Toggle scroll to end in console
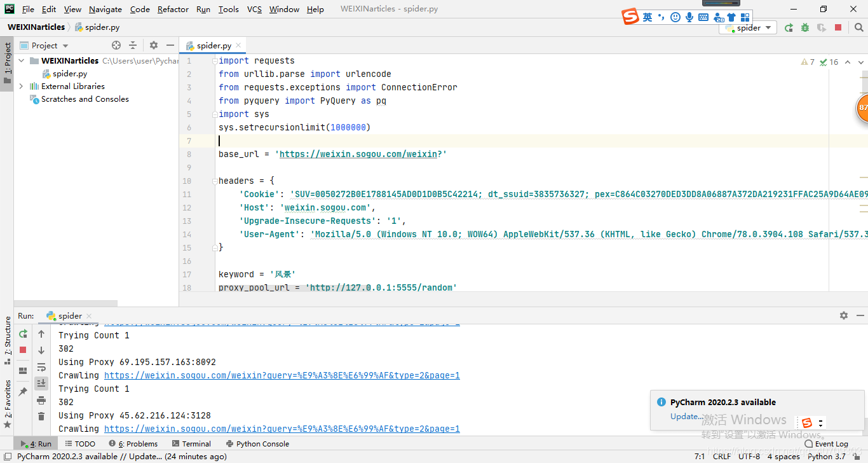The width and height of the screenshot is (868, 463). click(x=41, y=383)
